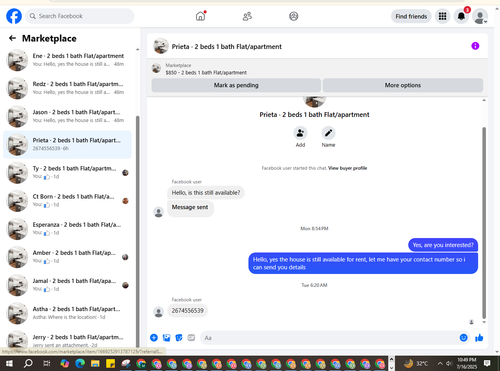Focus the Search Facebook field

80,16
